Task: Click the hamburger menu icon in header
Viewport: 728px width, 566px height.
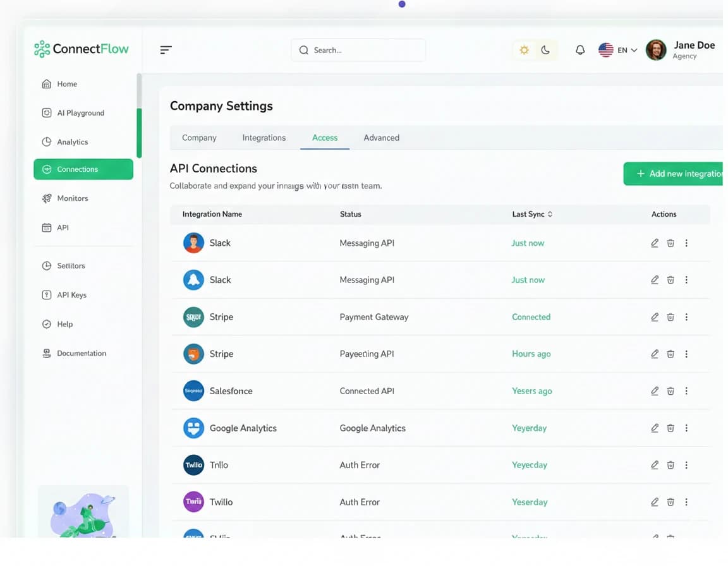Action: tap(166, 50)
